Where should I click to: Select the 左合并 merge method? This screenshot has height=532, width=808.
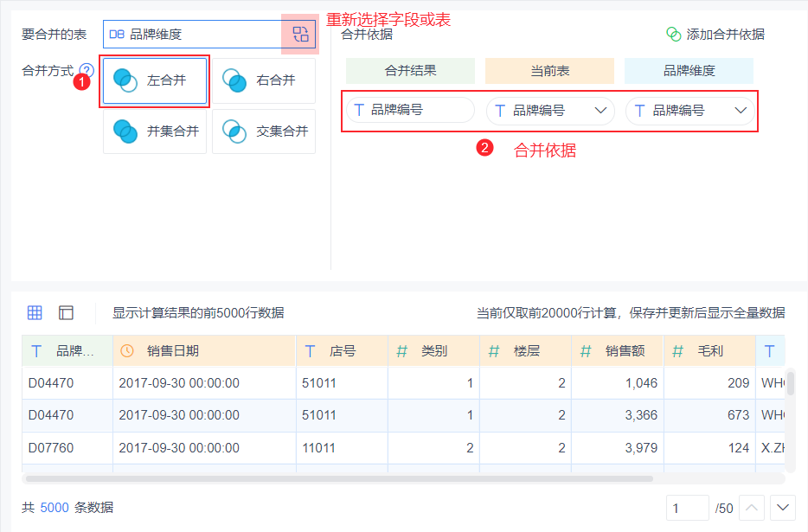pyautogui.click(x=155, y=81)
